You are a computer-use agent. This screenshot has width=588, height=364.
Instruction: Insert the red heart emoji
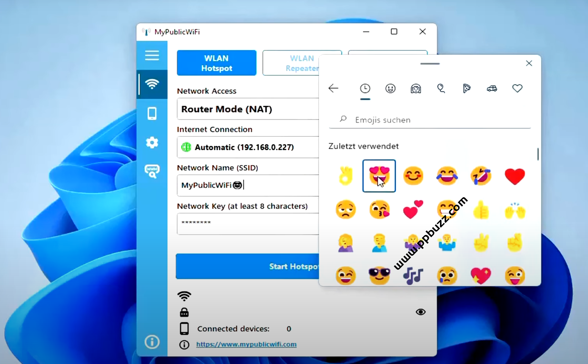coord(514,176)
